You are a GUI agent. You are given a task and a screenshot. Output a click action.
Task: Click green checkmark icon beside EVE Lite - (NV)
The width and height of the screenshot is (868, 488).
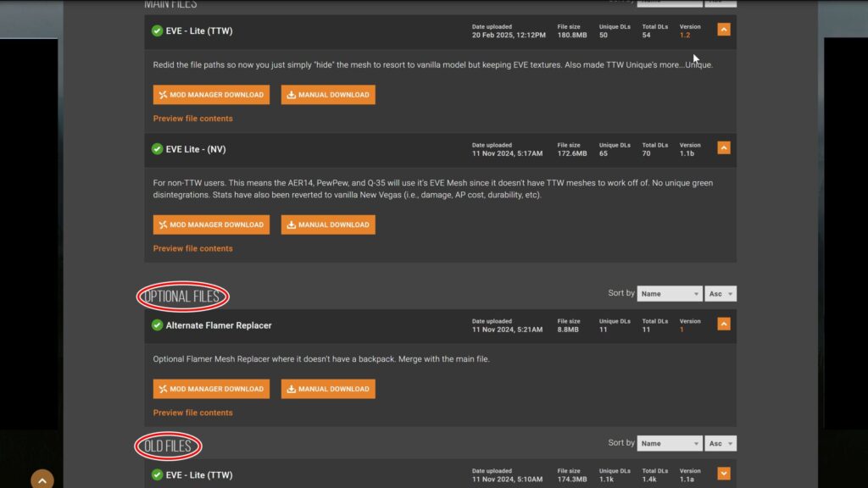[x=157, y=149]
